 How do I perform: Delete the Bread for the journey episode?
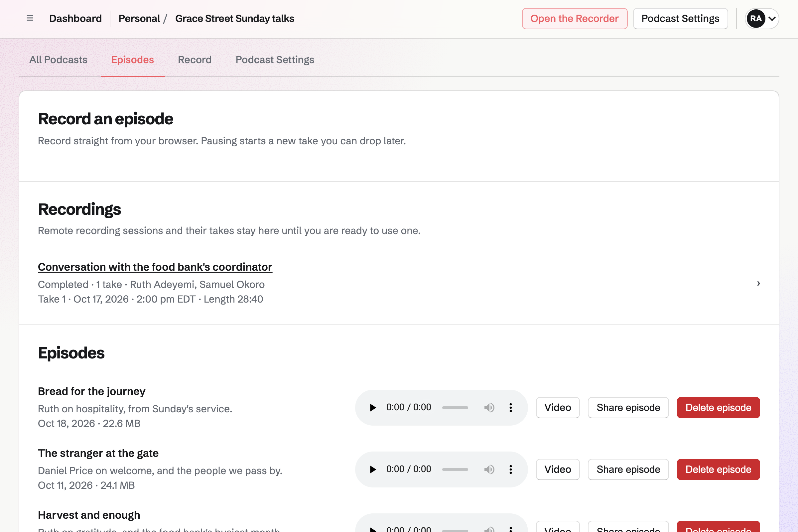tap(718, 408)
